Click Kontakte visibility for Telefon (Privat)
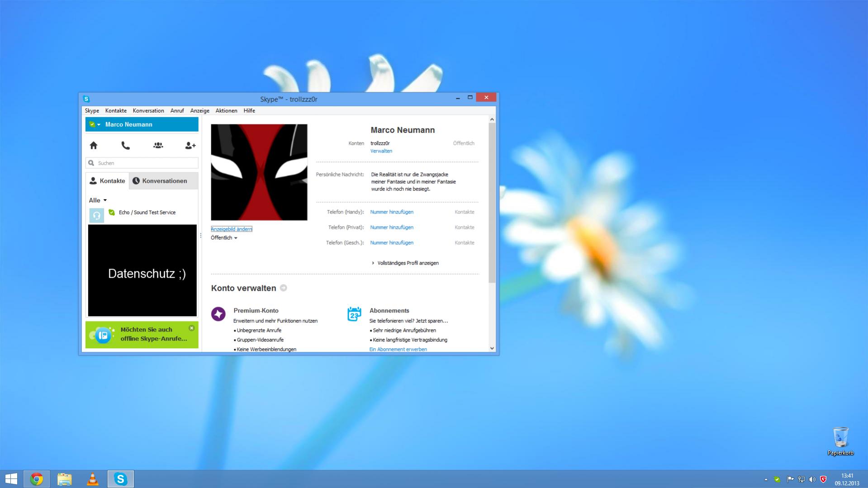The height and width of the screenshot is (488, 868). pos(465,227)
